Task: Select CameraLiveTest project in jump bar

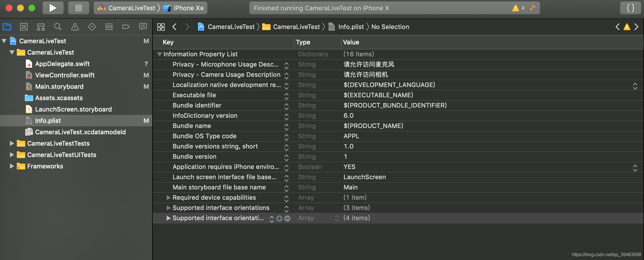Action: click(x=226, y=27)
